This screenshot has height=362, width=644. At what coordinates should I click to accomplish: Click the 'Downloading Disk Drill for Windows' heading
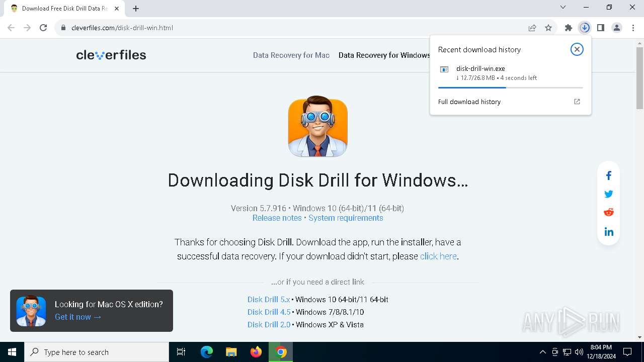(x=317, y=180)
